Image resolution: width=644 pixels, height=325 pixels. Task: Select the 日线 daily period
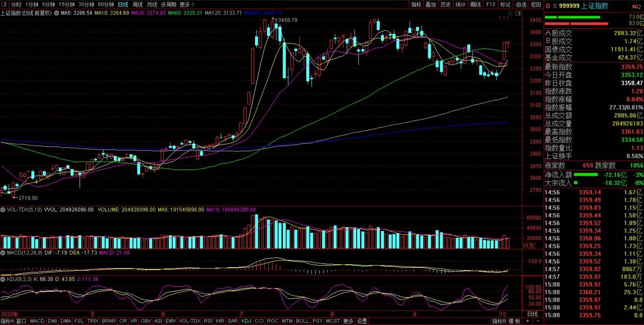(123, 4)
